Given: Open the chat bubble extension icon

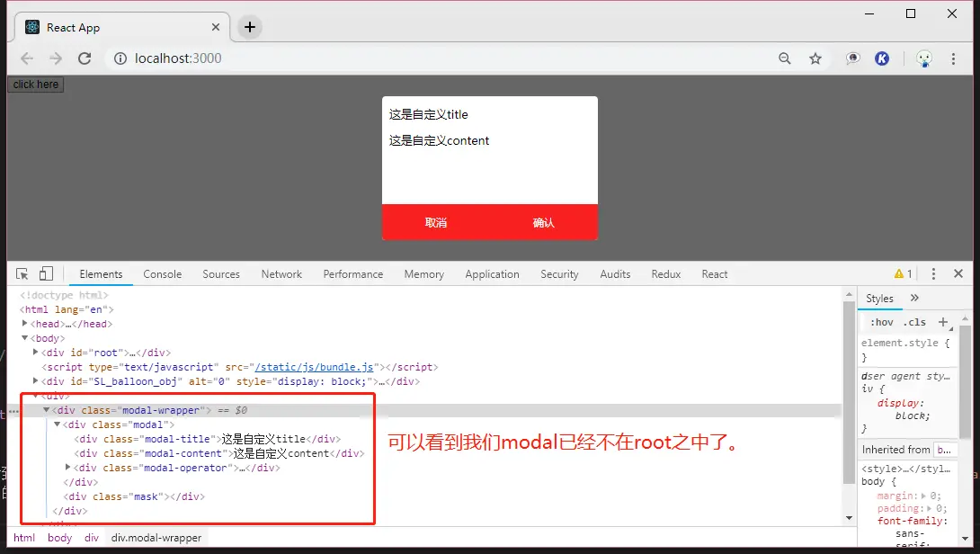Looking at the screenshot, I should (852, 58).
